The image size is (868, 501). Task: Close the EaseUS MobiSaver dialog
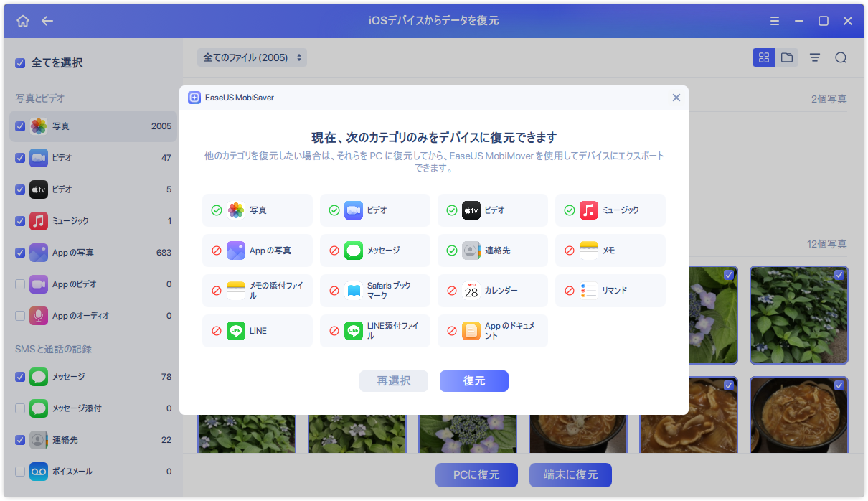pyautogui.click(x=676, y=98)
